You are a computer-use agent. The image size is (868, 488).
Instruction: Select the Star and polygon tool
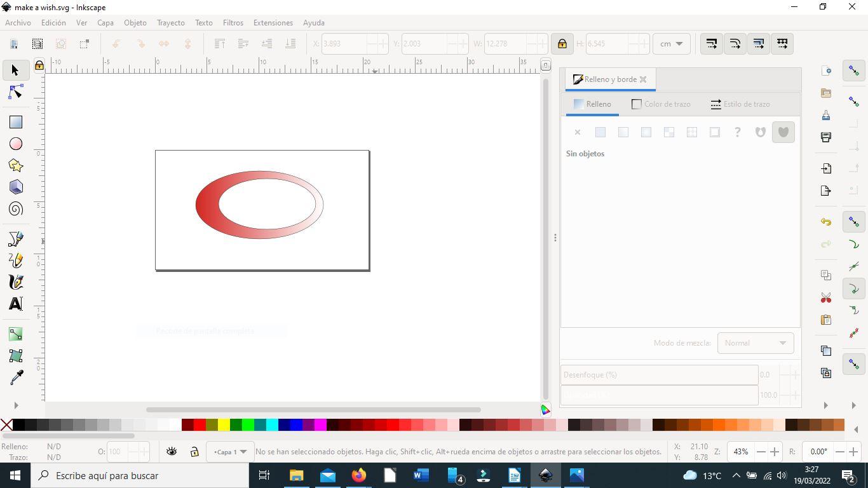point(15,166)
